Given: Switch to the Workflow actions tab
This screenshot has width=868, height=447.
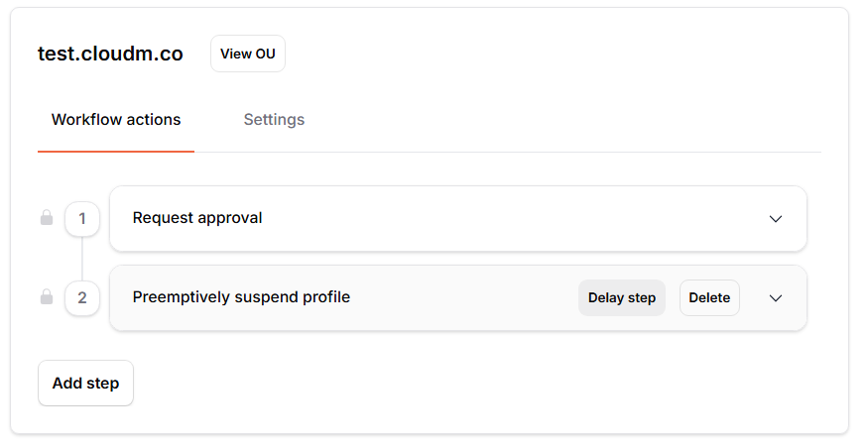Looking at the screenshot, I should coord(116,120).
